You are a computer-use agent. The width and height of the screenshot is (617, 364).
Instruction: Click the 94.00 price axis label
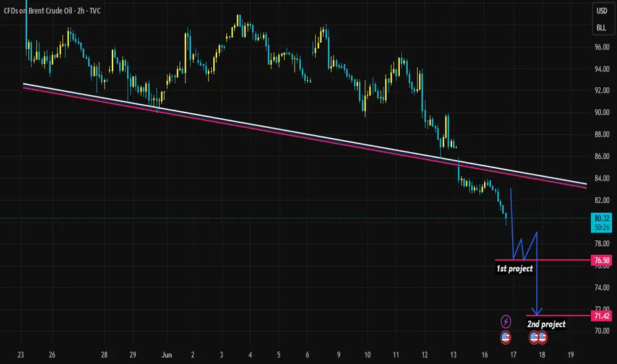pyautogui.click(x=602, y=69)
